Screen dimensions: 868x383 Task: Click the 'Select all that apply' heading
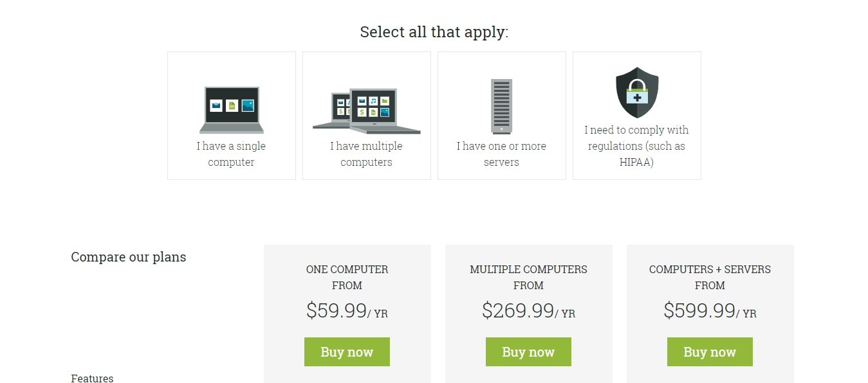pyautogui.click(x=434, y=32)
